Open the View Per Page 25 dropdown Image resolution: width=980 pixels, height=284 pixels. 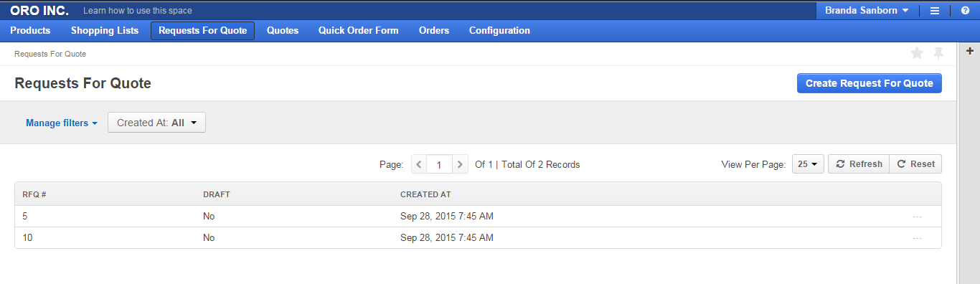tap(808, 164)
